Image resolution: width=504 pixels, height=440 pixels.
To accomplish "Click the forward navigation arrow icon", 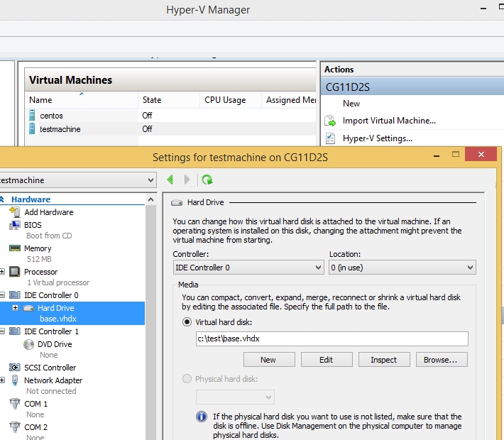I will 187,180.
